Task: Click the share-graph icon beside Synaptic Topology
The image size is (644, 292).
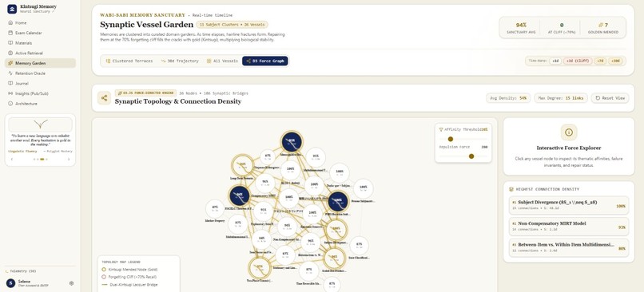Action: 105,98
